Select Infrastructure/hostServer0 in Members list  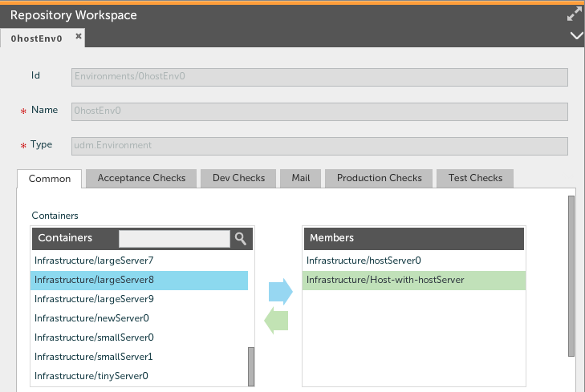coord(364,261)
